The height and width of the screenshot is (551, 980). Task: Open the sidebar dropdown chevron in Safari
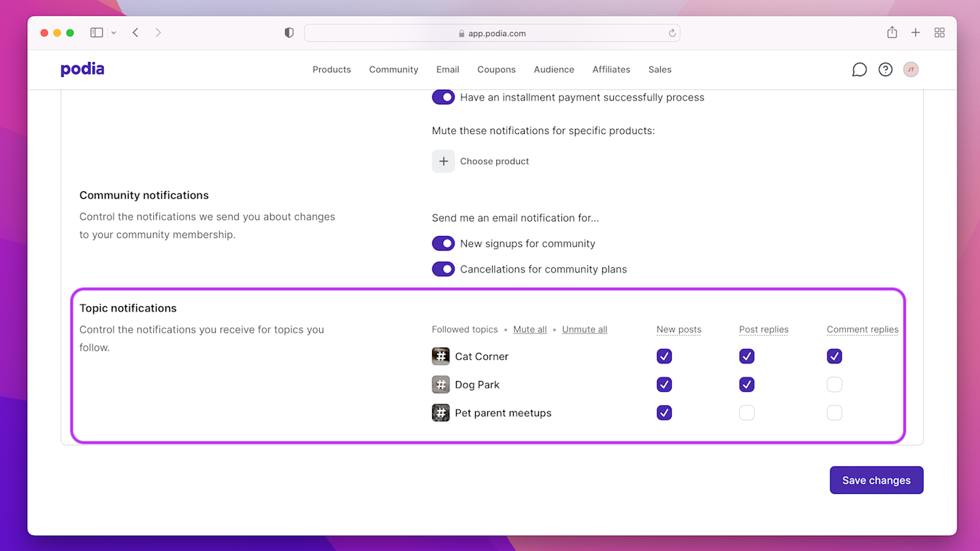(x=114, y=33)
